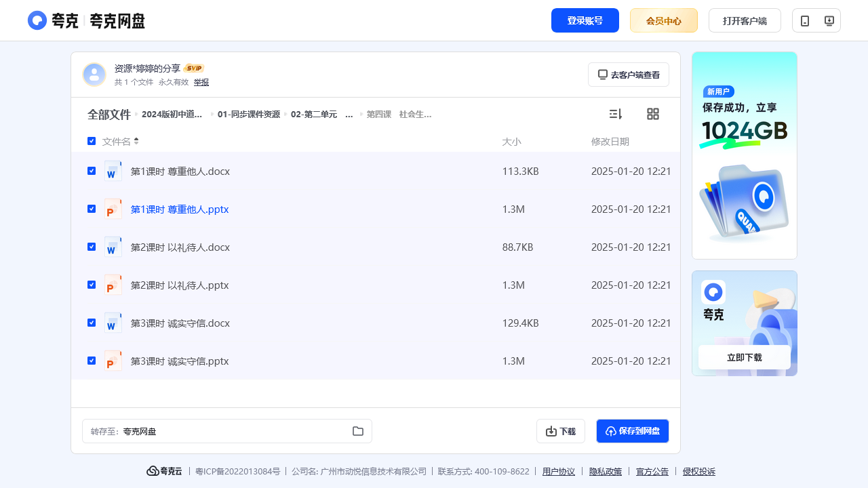
Task: Click size value 129.4KB
Action: point(520,323)
